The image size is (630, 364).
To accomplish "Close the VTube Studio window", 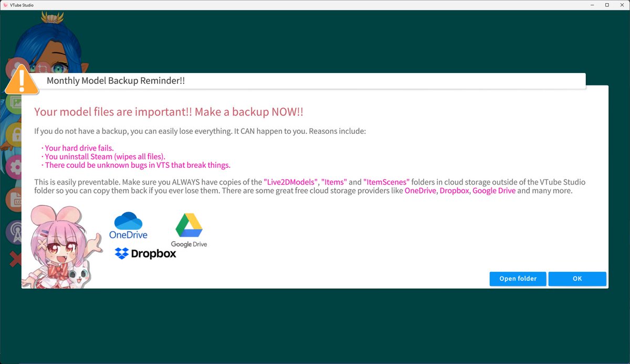I will [x=622, y=5].
